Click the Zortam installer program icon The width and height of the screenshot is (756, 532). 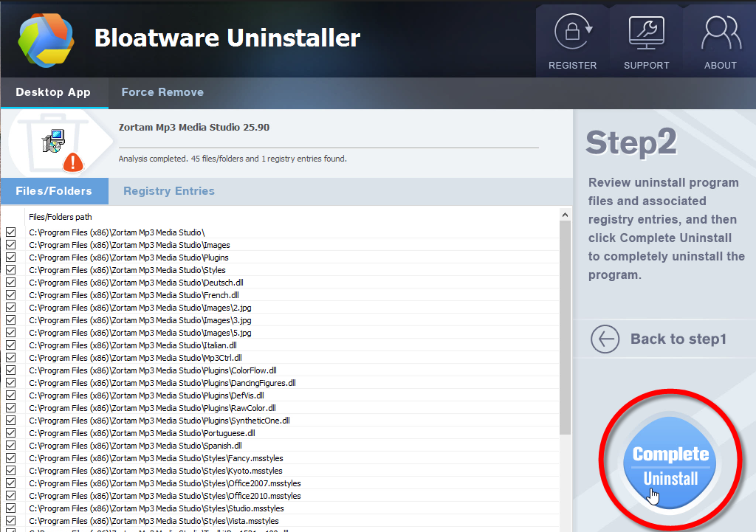53,141
